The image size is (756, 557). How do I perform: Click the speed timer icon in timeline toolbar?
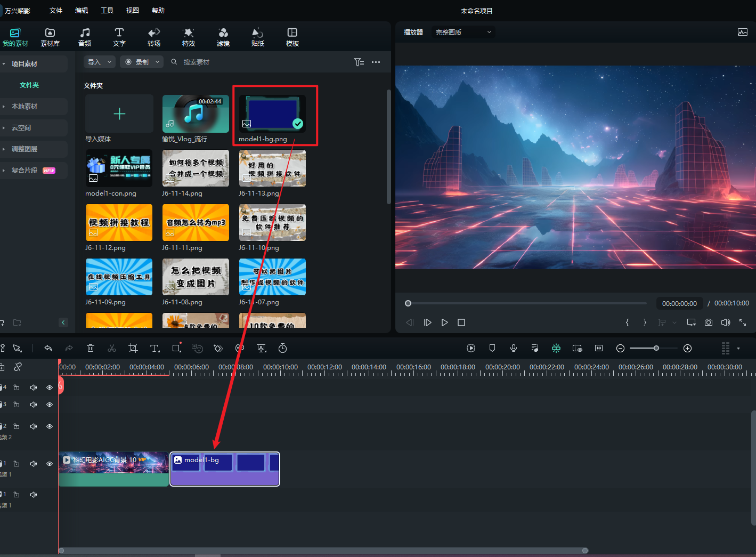pos(283,348)
